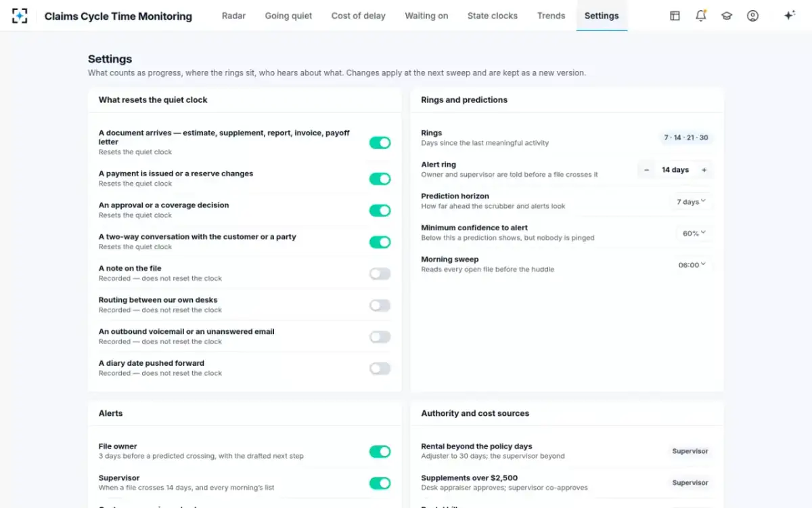The image size is (812, 508).
Task: Toggle two-way conversation switch
Action: coord(380,242)
